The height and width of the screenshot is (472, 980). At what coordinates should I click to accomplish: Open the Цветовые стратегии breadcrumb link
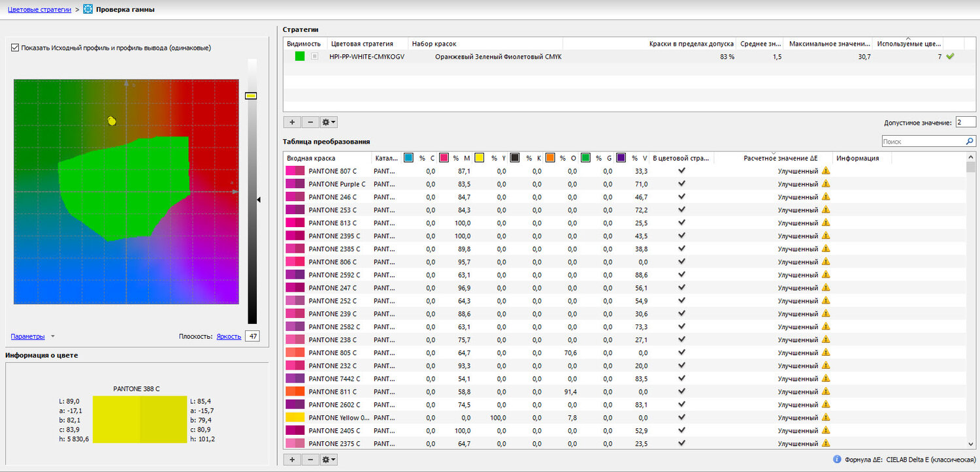click(39, 10)
